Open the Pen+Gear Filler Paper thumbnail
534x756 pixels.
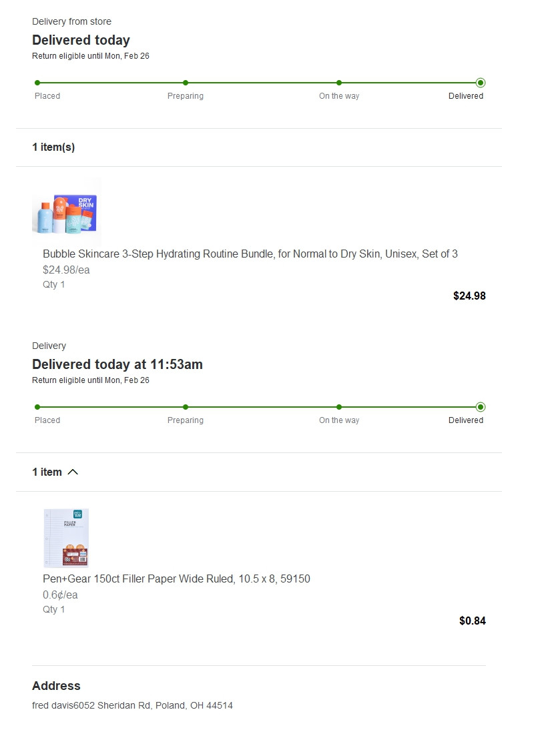pos(66,538)
